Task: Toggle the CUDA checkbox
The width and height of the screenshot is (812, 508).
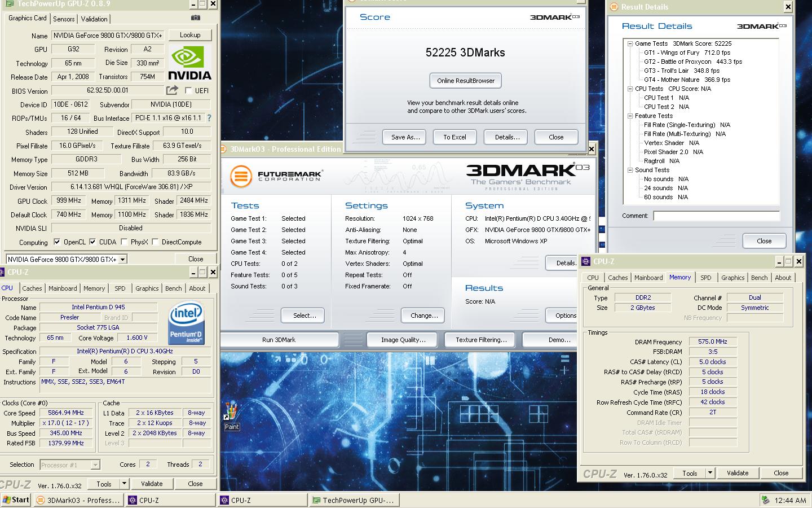Action: point(92,242)
